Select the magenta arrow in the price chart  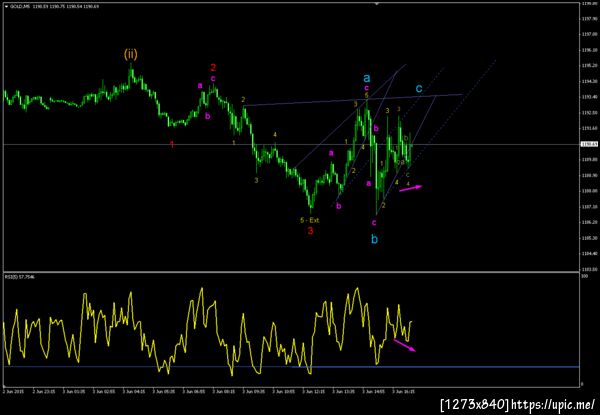(411, 188)
